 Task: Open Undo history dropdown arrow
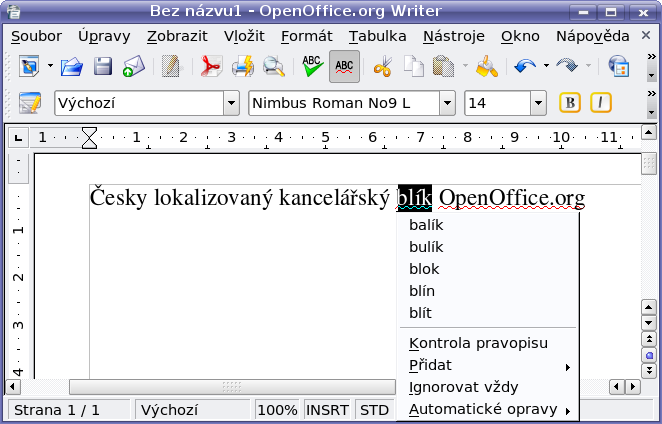click(x=546, y=66)
